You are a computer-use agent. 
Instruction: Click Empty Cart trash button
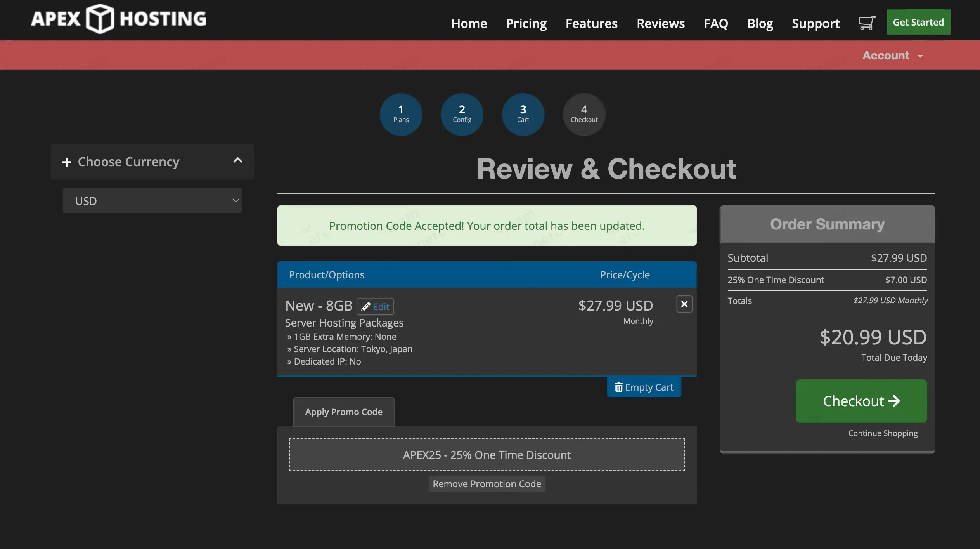[644, 387]
